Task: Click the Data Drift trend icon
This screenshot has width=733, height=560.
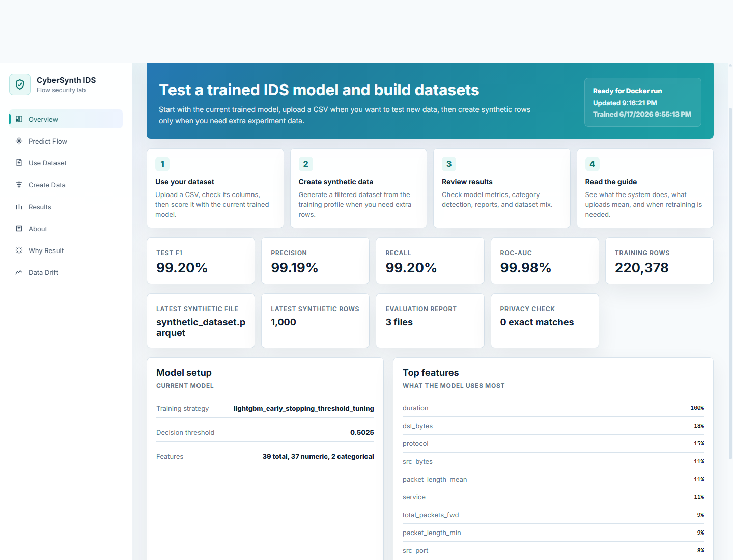Action: [19, 272]
